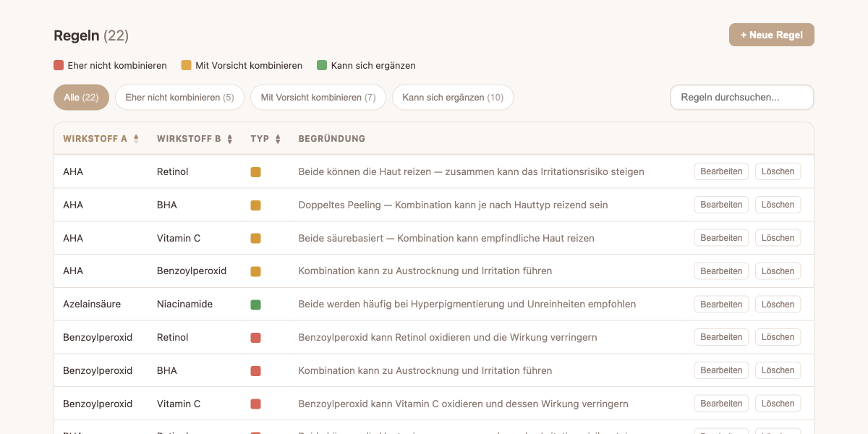Delete the AHA–BHA rule via Löschen

tap(778, 205)
